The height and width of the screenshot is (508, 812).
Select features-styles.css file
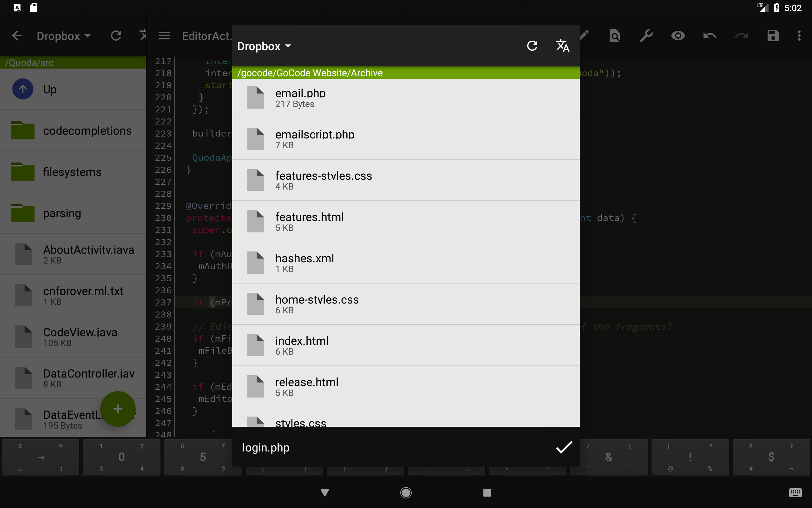click(406, 180)
